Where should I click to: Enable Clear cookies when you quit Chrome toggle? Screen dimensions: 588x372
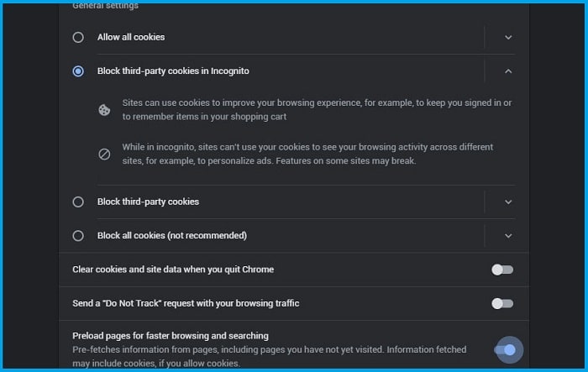502,270
